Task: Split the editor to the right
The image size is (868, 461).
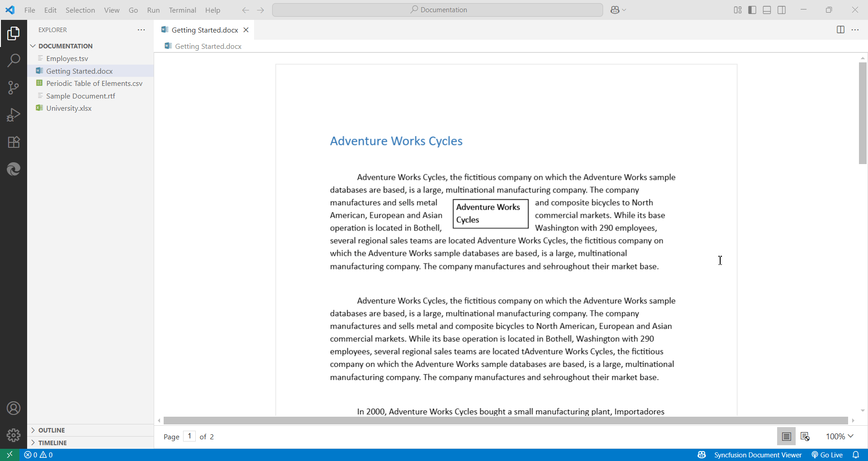Action: pyautogui.click(x=840, y=30)
